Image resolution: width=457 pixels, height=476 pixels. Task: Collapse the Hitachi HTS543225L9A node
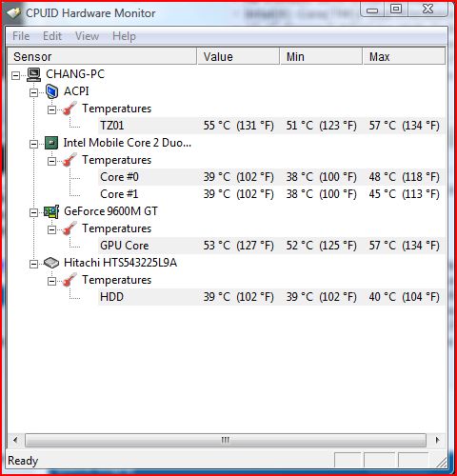33,264
